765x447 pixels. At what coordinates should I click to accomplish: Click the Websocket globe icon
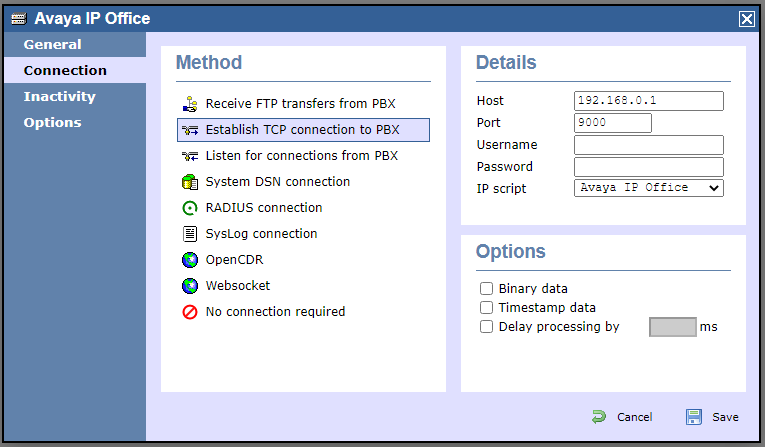tap(190, 285)
